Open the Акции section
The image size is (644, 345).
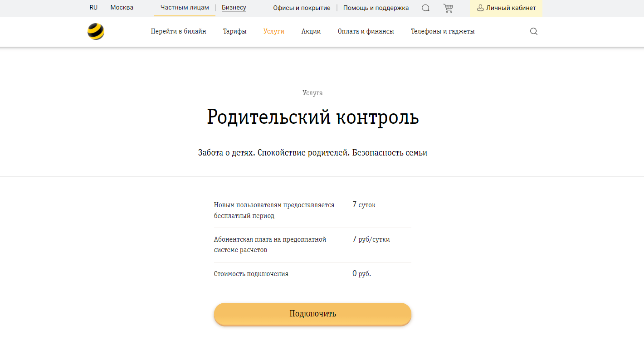click(311, 31)
